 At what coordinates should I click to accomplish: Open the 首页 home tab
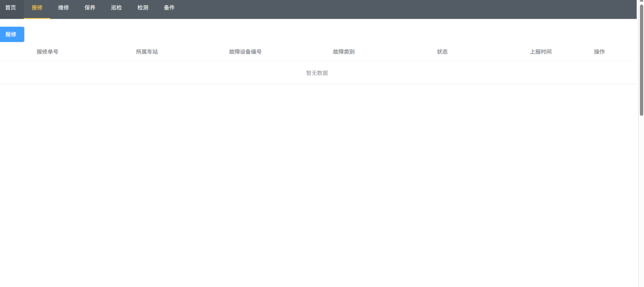11,8
